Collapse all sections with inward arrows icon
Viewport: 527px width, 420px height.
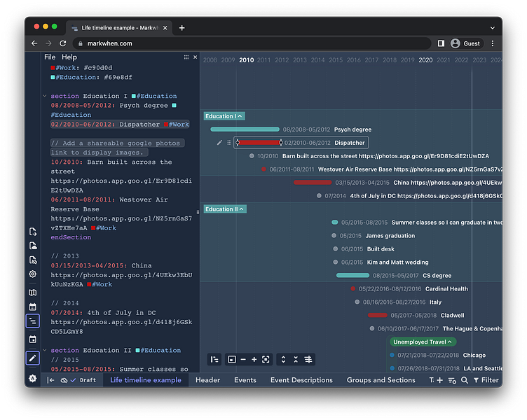tap(296, 360)
